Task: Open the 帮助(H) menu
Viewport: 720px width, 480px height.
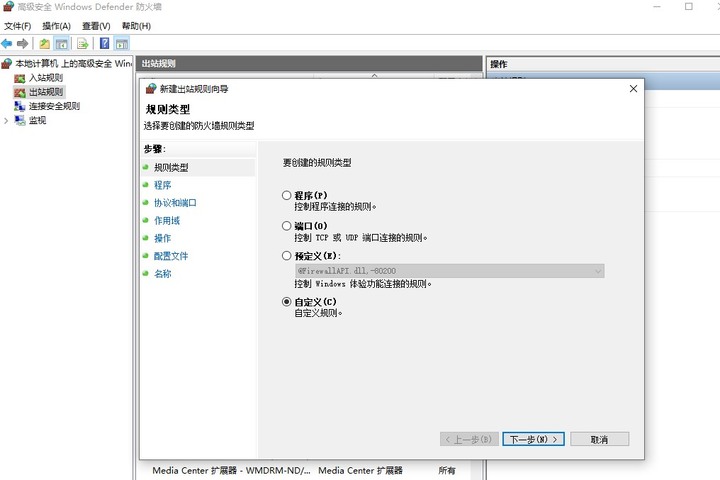Action: point(136,26)
